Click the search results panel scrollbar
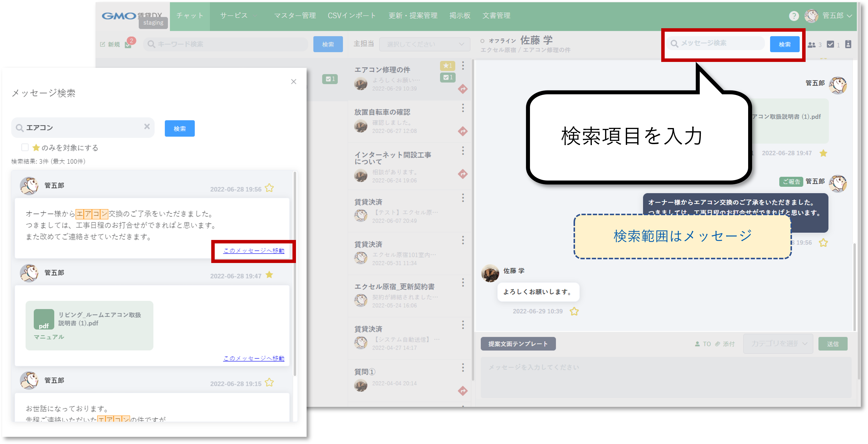Viewport: 868px width, 444px height. [x=295, y=273]
